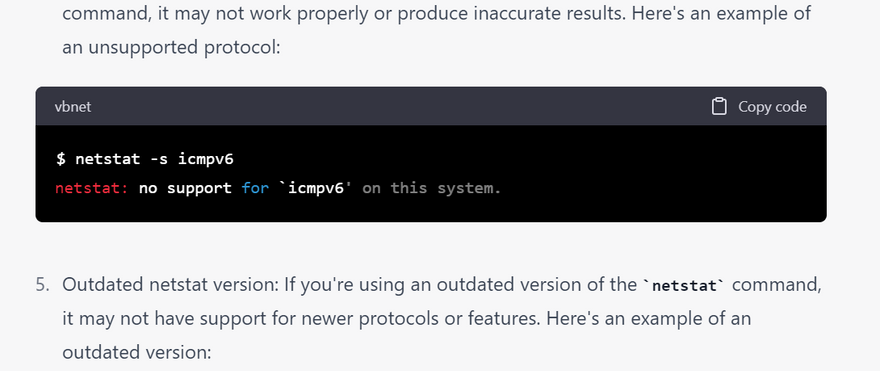Click the 'an unsupported protocol:' line
The image size is (880, 371).
(x=171, y=48)
